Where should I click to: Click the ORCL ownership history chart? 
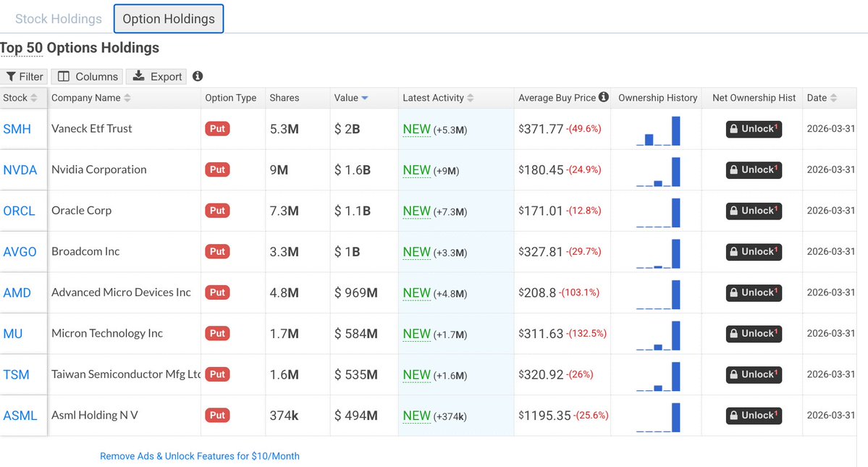coord(658,212)
